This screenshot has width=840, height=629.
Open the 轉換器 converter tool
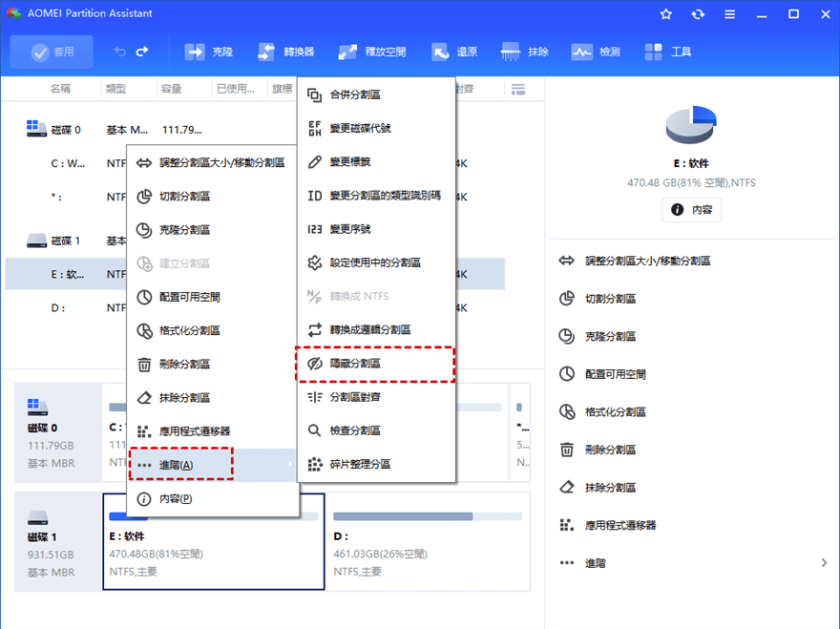(286, 52)
